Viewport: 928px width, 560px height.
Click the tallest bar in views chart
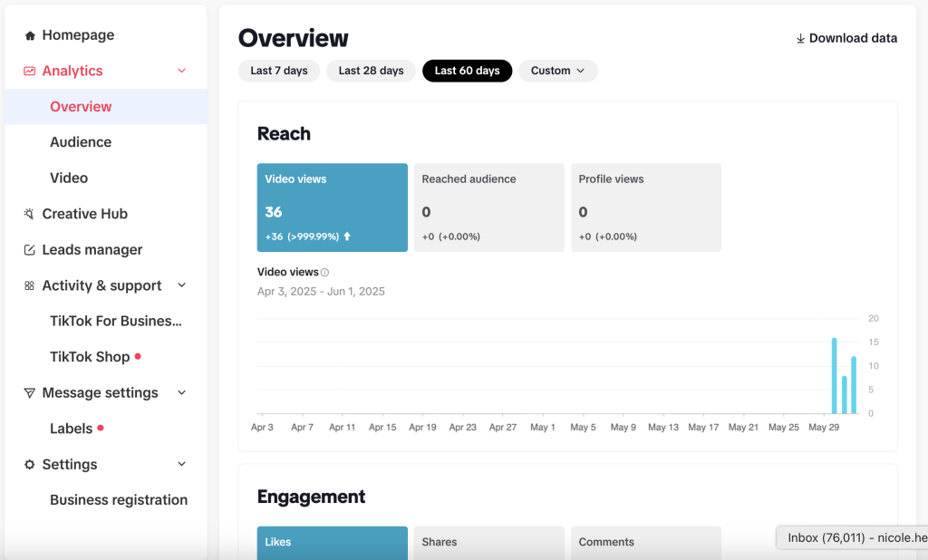point(834,375)
